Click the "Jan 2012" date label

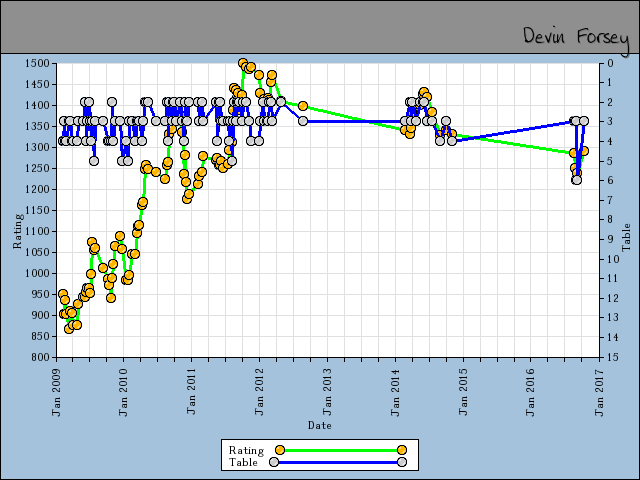(259, 392)
